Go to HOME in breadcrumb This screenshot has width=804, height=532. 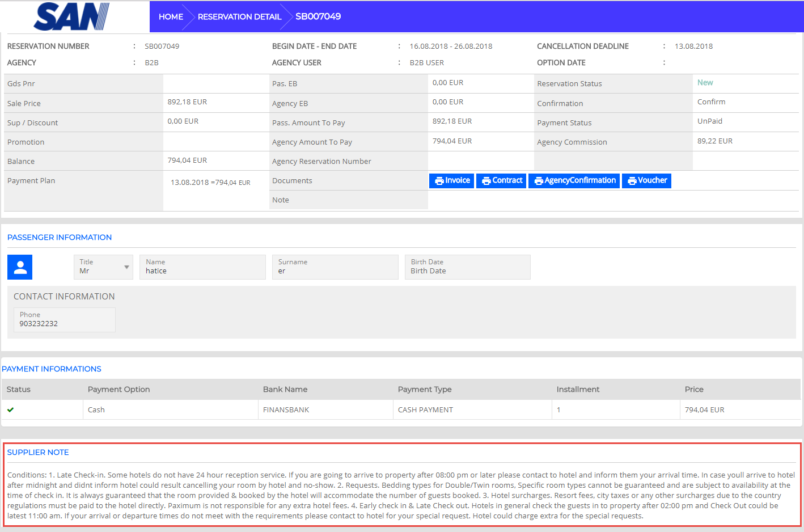[171, 17]
